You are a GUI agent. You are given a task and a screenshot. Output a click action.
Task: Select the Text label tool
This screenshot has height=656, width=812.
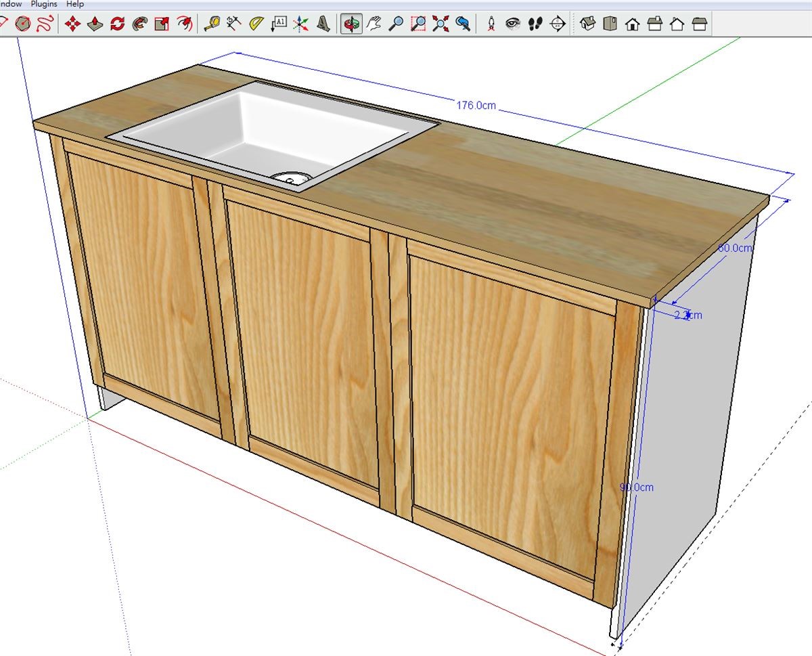(x=279, y=24)
